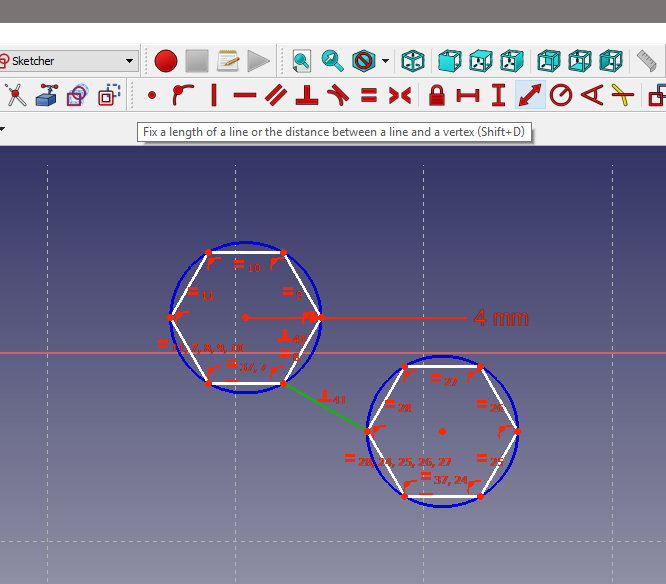Click the equal constraint marker labeled 26

click(490, 406)
